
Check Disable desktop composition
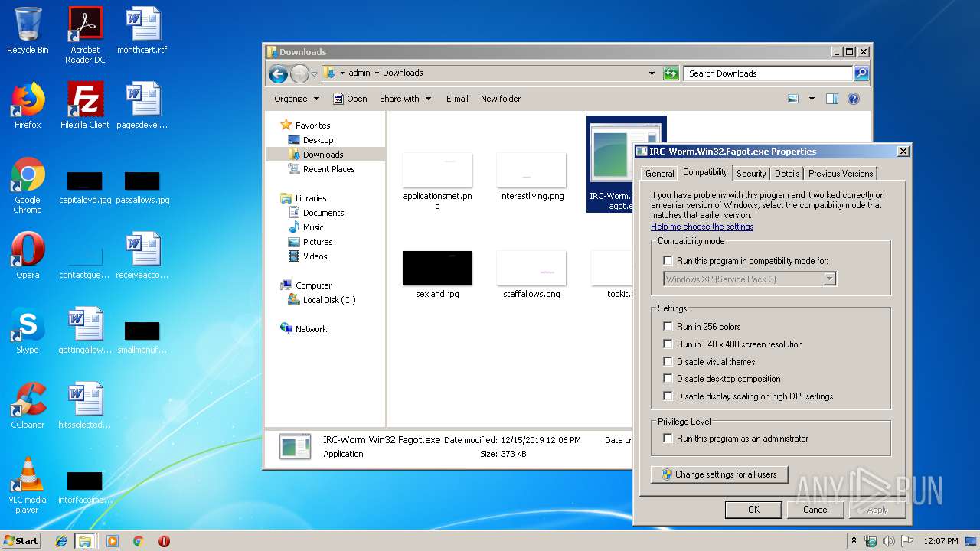tap(668, 379)
